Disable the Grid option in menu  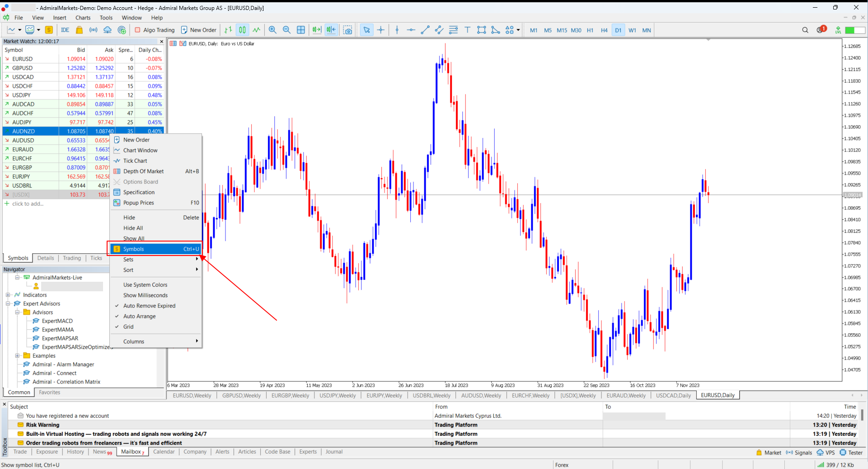pyautogui.click(x=128, y=327)
